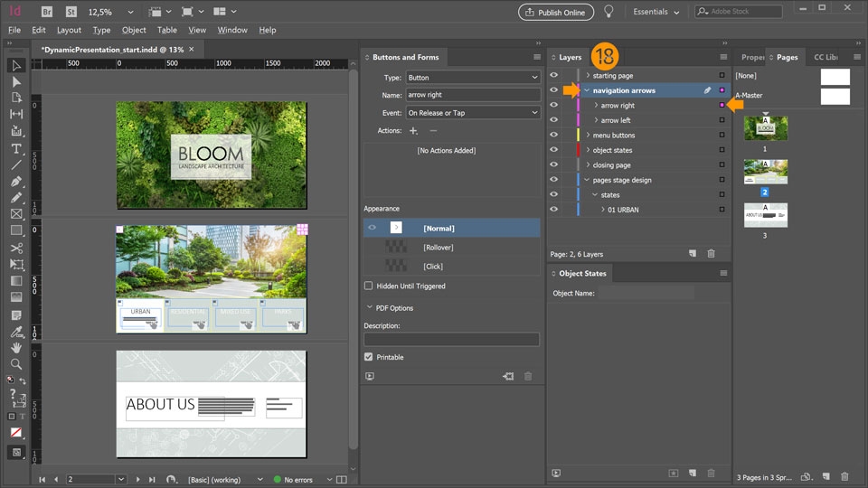The height and width of the screenshot is (488, 868).
Task: Remove action with minus icon
Action: [x=433, y=130]
